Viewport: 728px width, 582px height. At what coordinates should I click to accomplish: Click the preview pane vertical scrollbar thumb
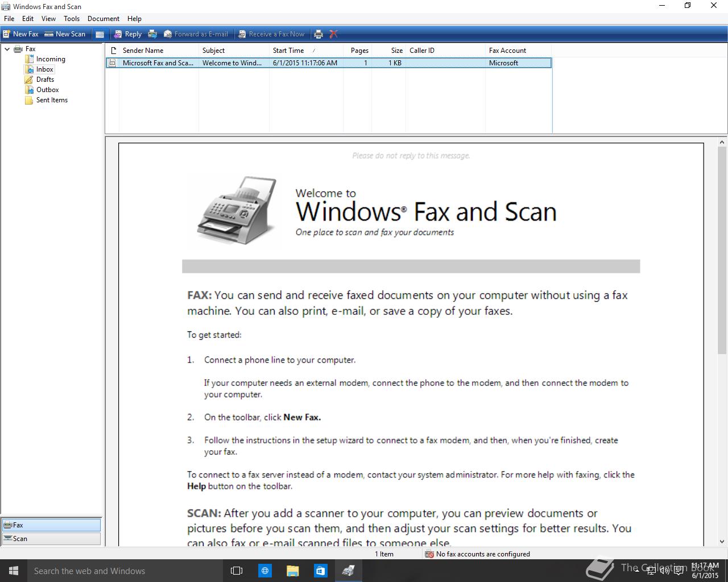point(722,251)
